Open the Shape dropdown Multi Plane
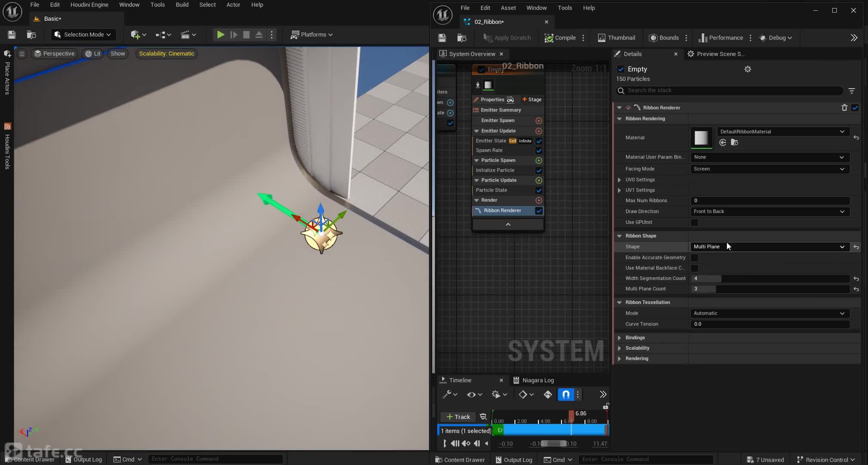The image size is (868, 465). pyautogui.click(x=770, y=247)
